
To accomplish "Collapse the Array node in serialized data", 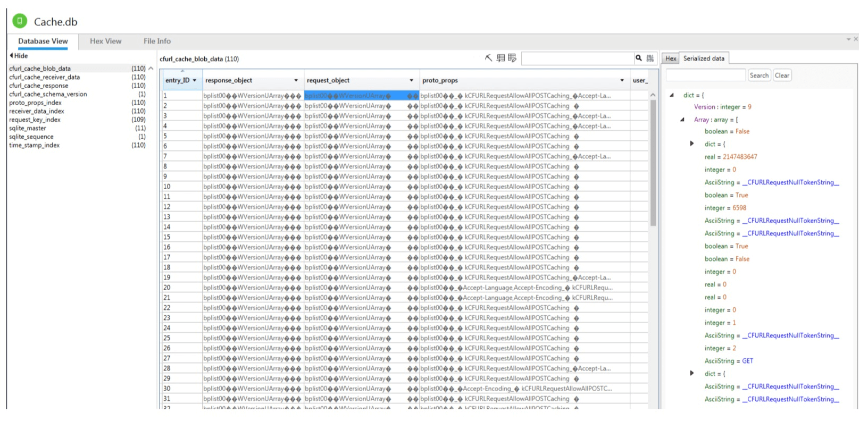I will pos(682,120).
